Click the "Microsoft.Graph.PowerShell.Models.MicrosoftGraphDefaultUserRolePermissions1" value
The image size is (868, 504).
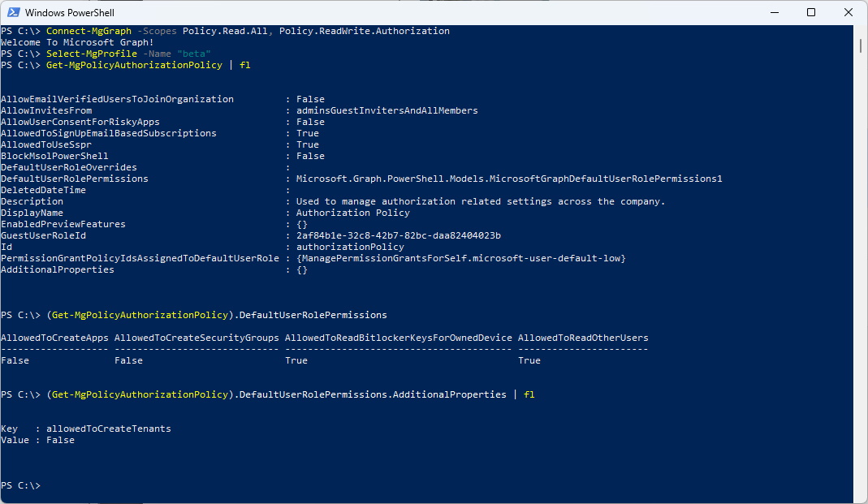point(509,179)
